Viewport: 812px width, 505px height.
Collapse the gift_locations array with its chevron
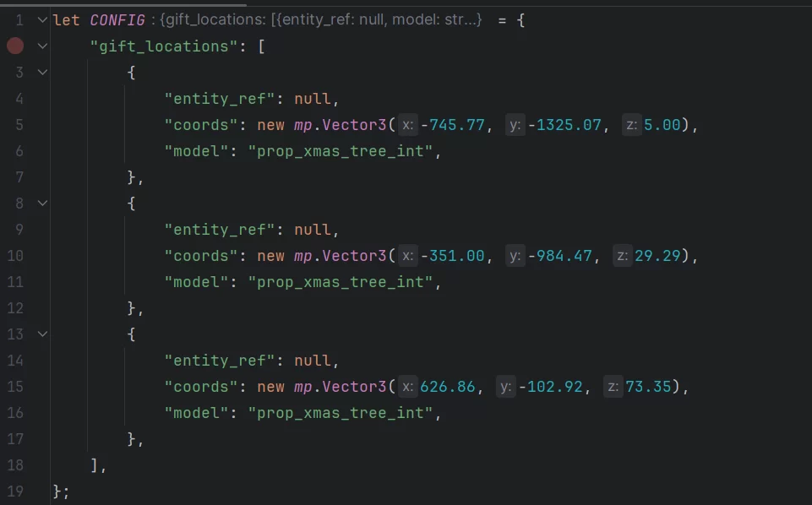coord(42,46)
